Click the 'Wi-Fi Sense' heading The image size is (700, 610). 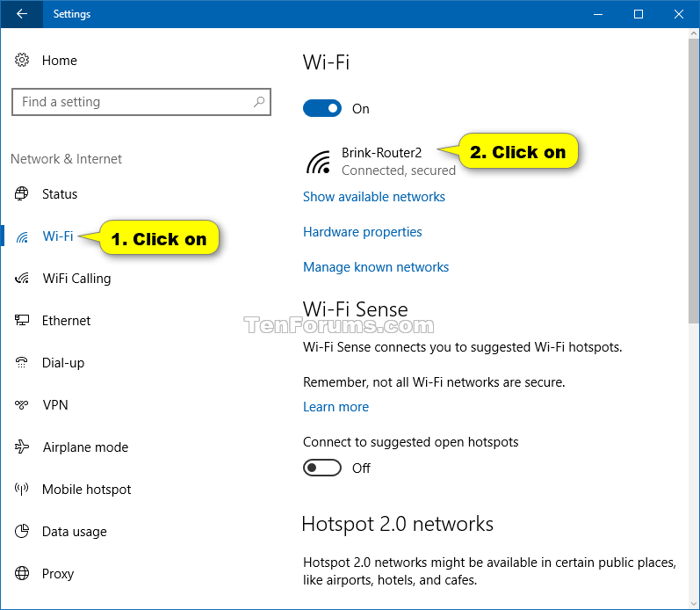(x=356, y=309)
